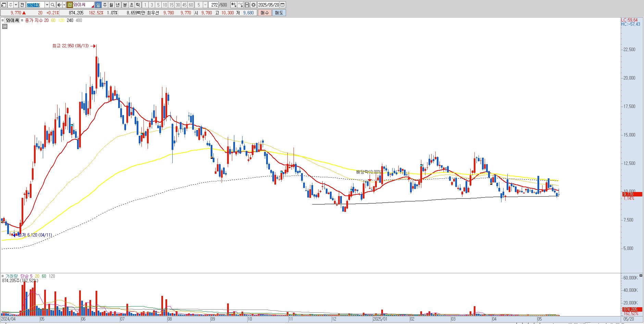Screen dimensions: 644x324
Task: Select tick 틱 chart period
Action: click(138, 5)
